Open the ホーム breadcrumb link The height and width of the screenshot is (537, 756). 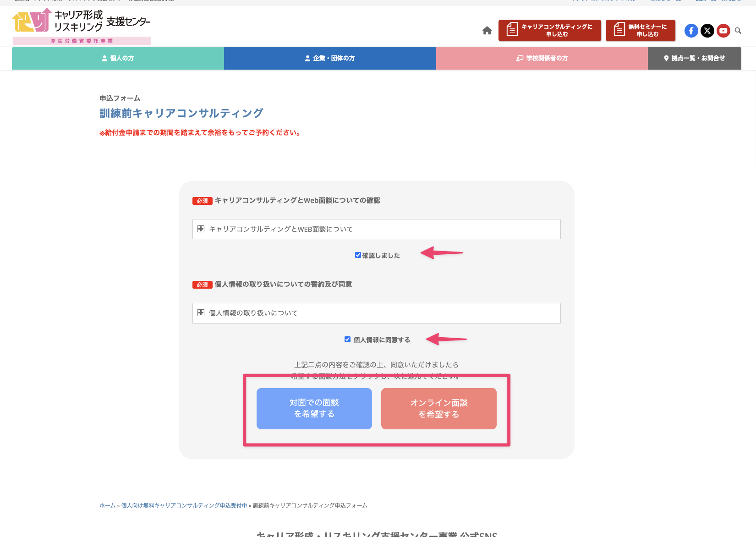(107, 505)
